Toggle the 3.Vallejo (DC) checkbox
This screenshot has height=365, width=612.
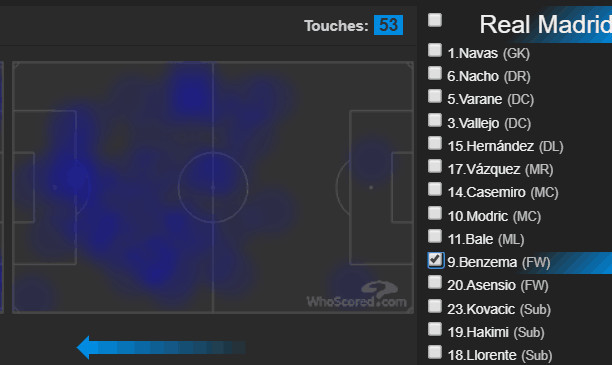pyautogui.click(x=435, y=120)
